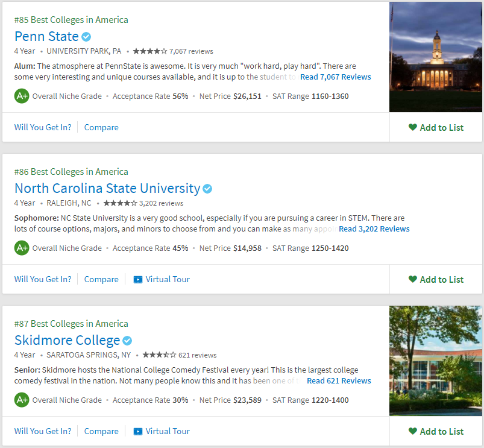Image resolution: width=484 pixels, height=448 pixels.
Task: Click Skidmore's Acceptance Rate 30%
Action: [x=150, y=400]
